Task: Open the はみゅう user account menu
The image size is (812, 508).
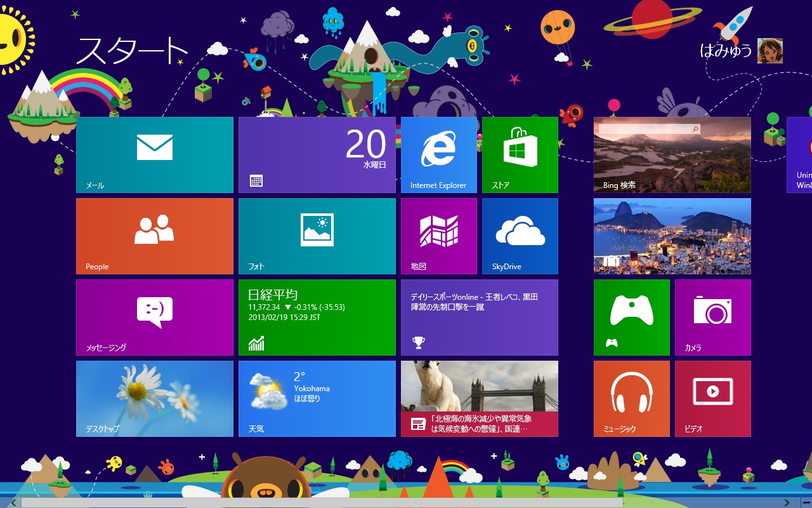Action: 741,51
